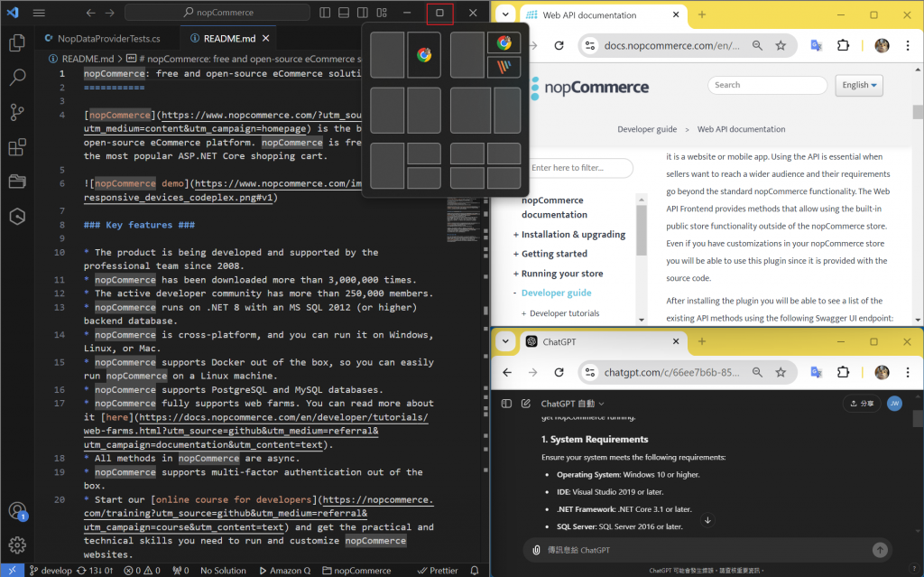Open Google Translate icon in docs Chrome window
This screenshot has width=924, height=577.
[816, 45]
